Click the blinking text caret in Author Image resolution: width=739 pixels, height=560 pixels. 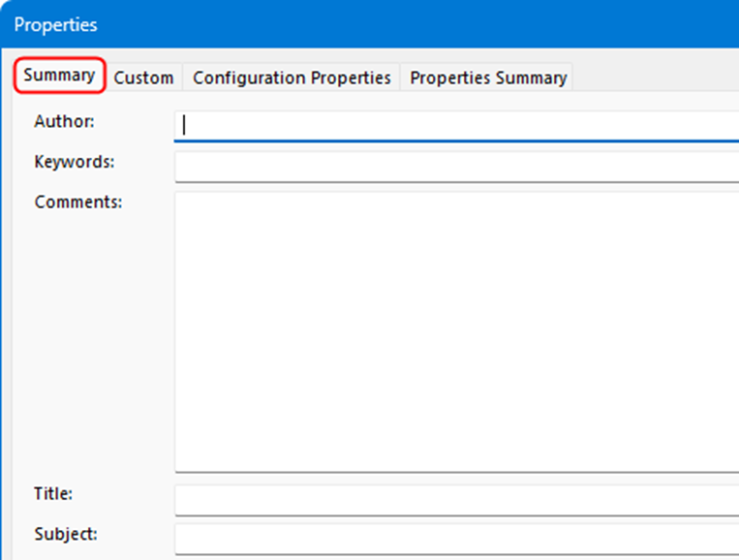[x=184, y=125]
